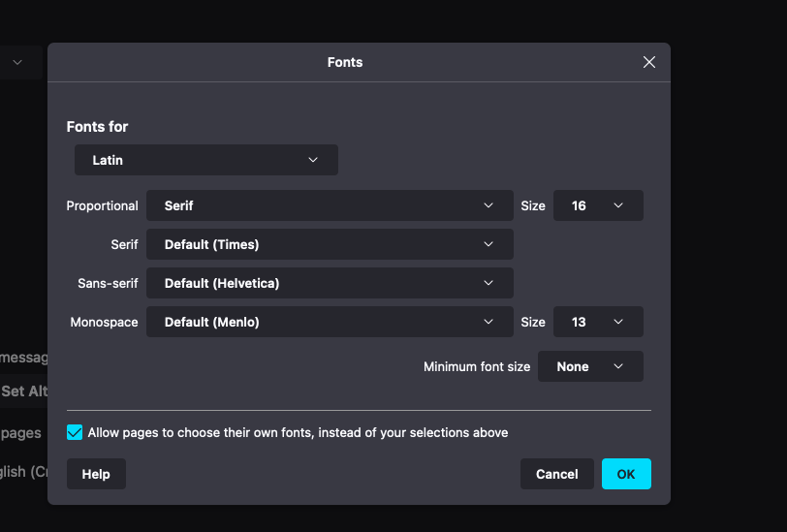The image size is (787, 532).
Task: Uncheck Allow pages to choose their own fonts
Action: click(75, 432)
